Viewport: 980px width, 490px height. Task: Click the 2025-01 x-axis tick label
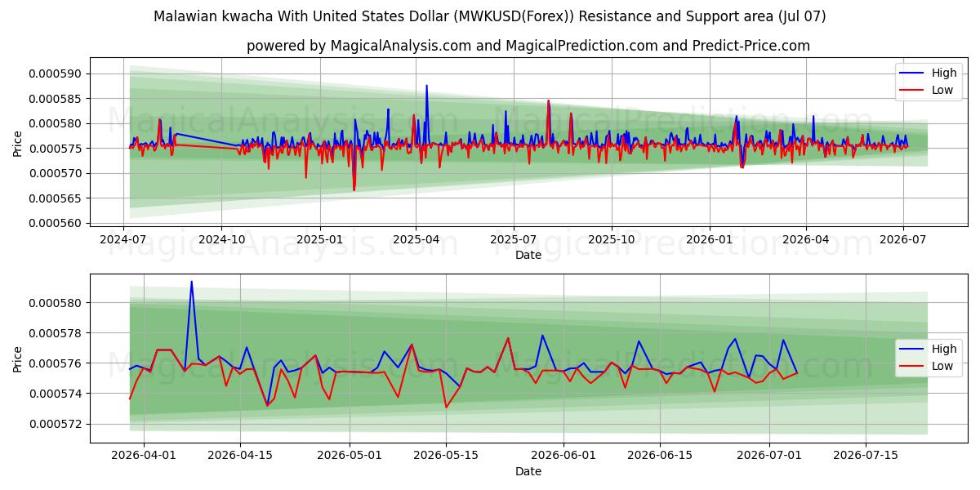coord(319,240)
